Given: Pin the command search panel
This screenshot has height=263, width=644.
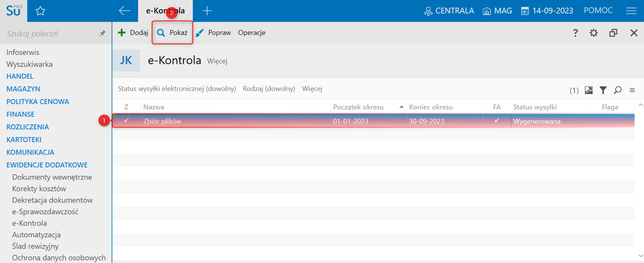Looking at the screenshot, I should click(102, 33).
